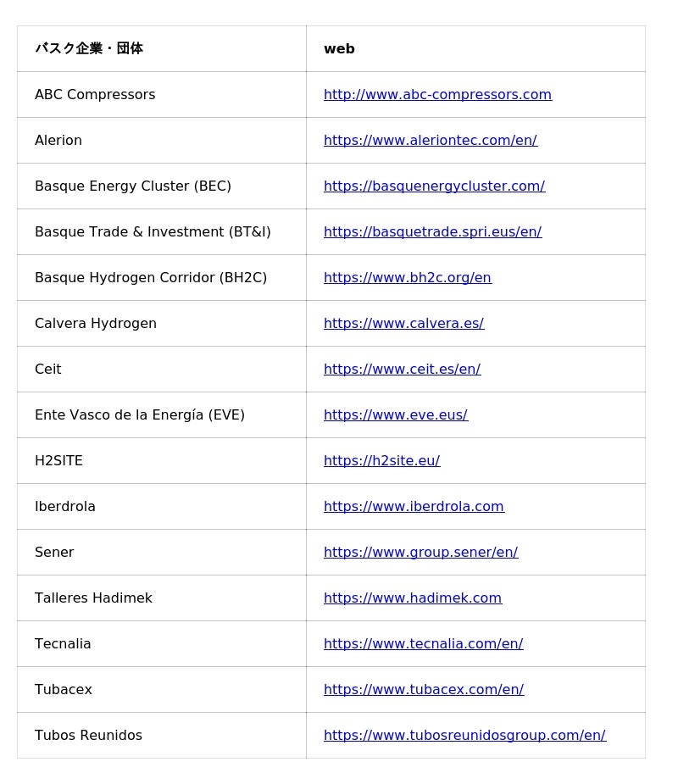Open the group.sener link
This screenshot has height=784, width=678.
pyautogui.click(x=420, y=552)
